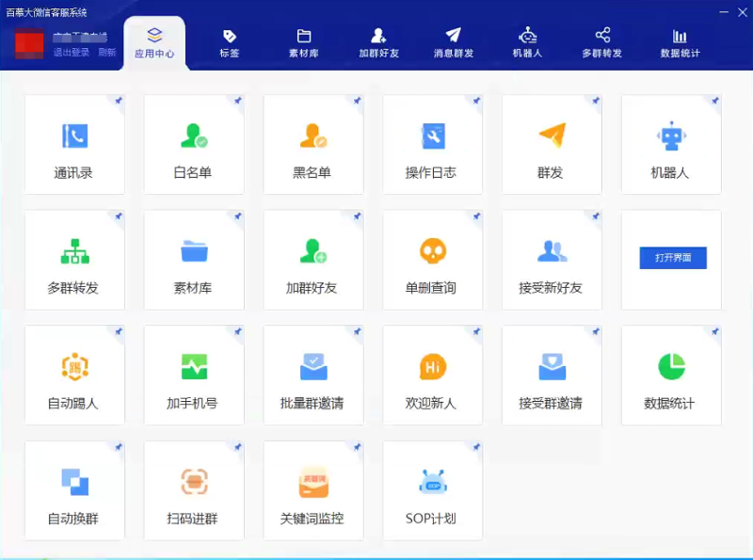Unpin the 数据统计 card
The height and width of the screenshot is (560, 753).
[x=714, y=331]
